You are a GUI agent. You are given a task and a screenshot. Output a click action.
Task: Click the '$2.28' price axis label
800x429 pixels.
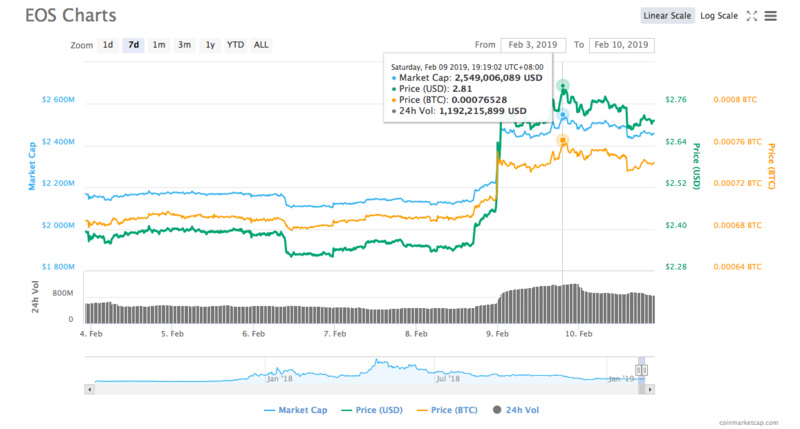(676, 267)
